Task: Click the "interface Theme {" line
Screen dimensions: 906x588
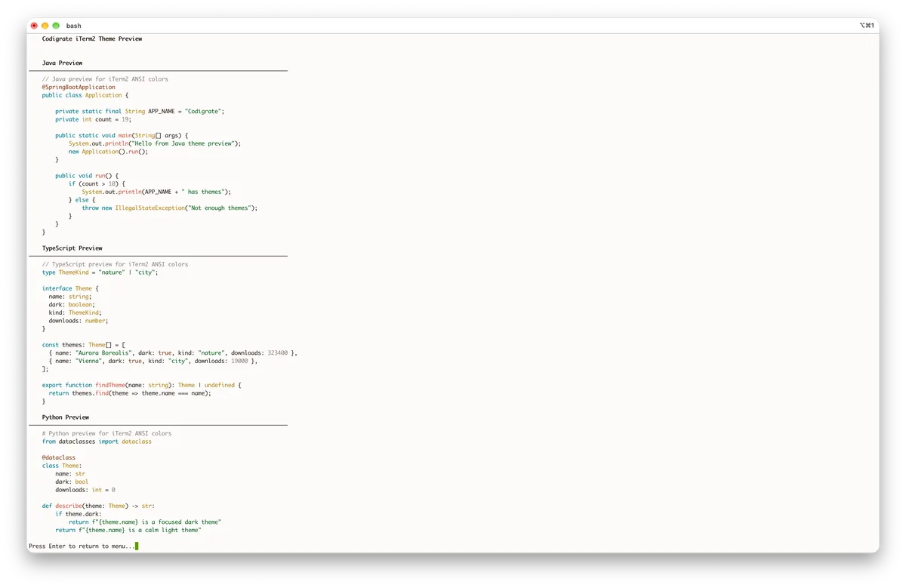Action: (70, 288)
